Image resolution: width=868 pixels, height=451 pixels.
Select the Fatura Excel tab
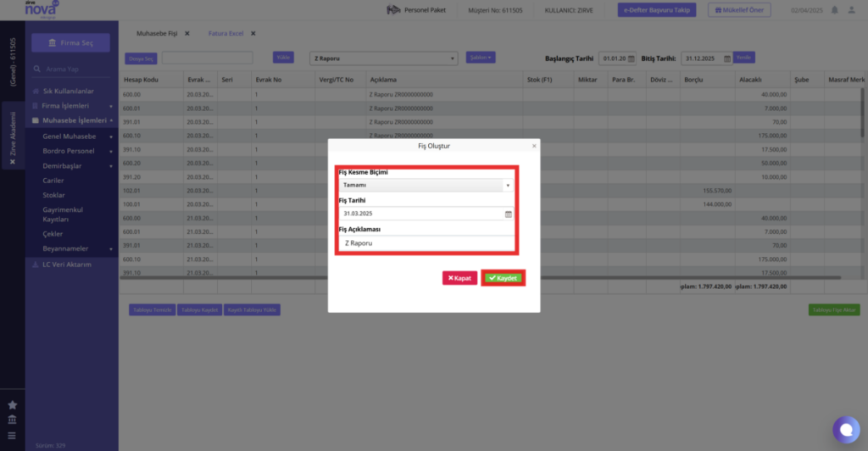pos(225,33)
